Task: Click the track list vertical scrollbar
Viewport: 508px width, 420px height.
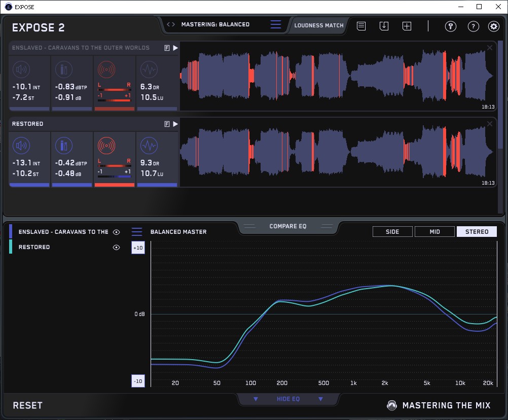Action: tap(501, 94)
